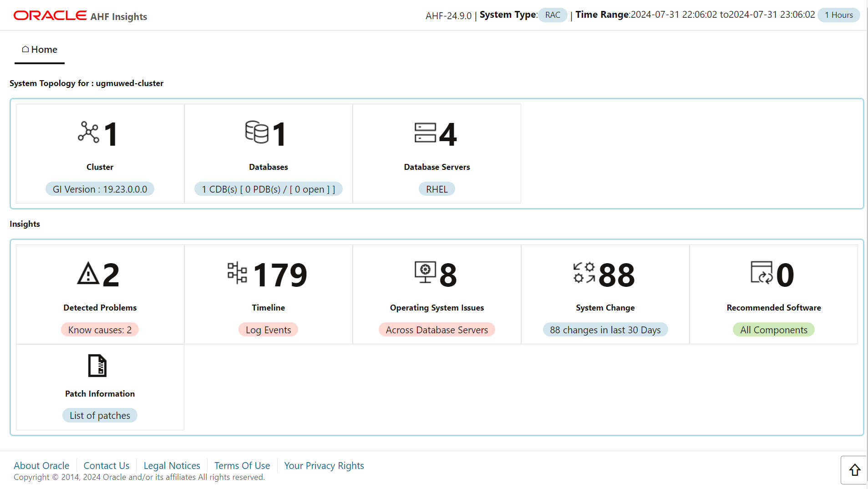868x489 pixels.
Task: Click the Operating System Issues monitor icon
Action: [425, 272]
